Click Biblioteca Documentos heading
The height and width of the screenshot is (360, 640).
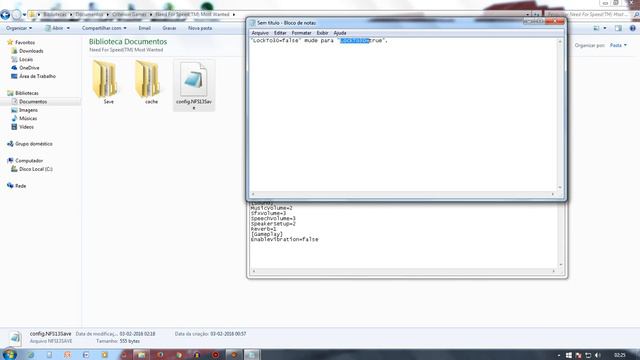pyautogui.click(x=128, y=42)
